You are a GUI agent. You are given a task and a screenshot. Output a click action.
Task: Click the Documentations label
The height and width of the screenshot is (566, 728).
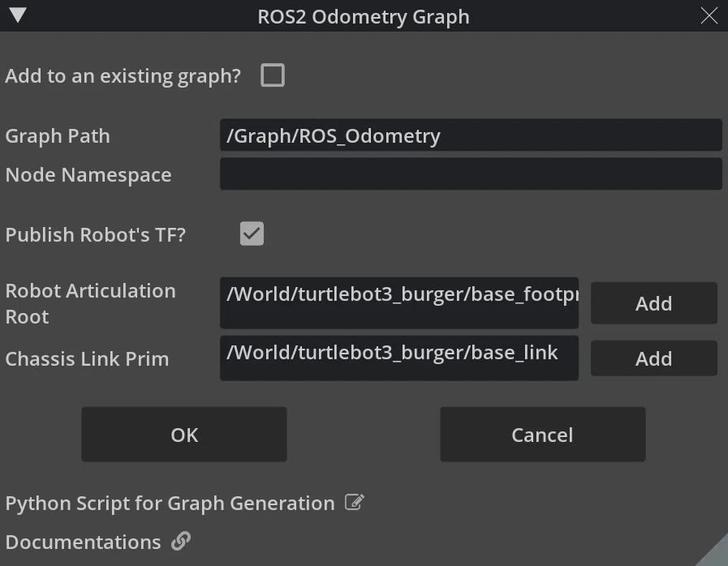point(83,542)
